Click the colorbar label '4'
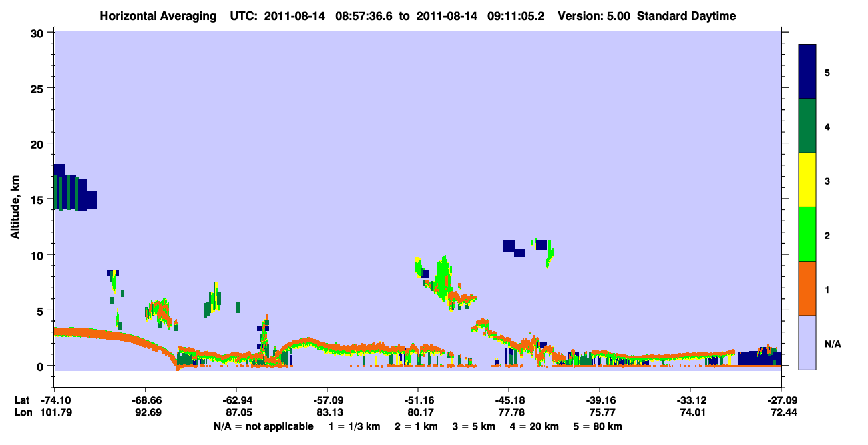The image size is (868, 445). coord(828,126)
